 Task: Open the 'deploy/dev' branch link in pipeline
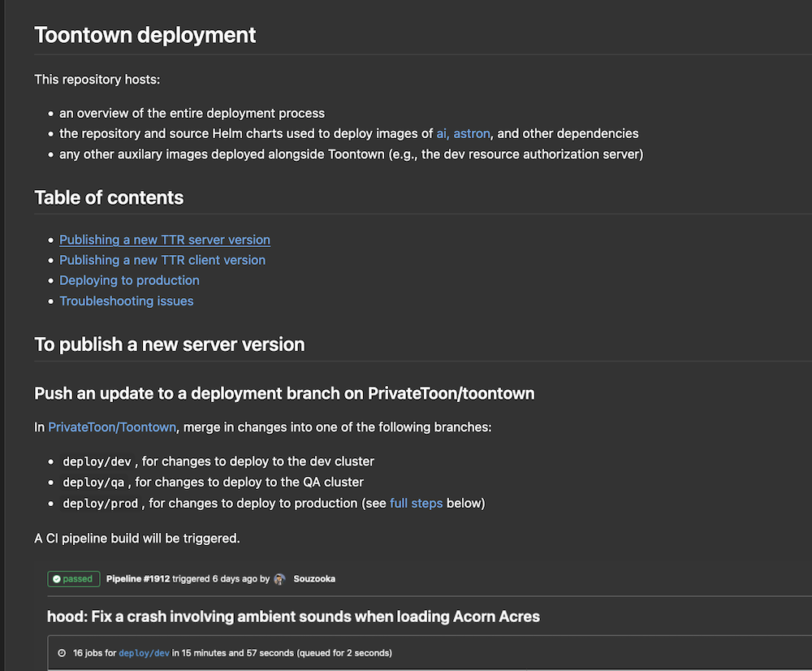click(x=144, y=653)
